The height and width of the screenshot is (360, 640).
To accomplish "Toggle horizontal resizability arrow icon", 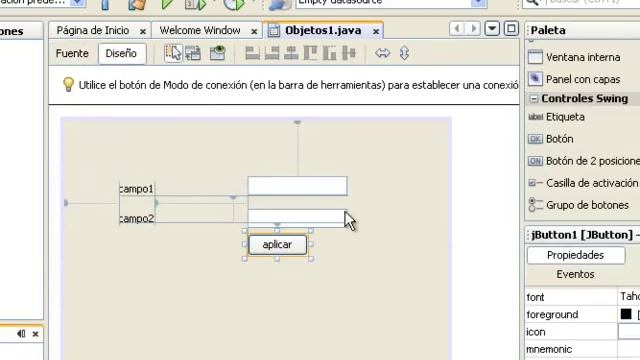I will [x=382, y=53].
